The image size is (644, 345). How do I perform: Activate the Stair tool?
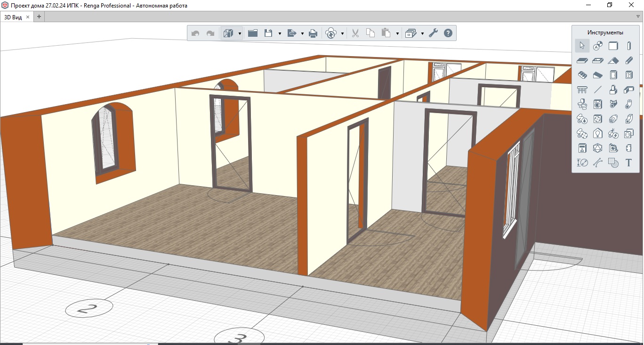pos(582,75)
